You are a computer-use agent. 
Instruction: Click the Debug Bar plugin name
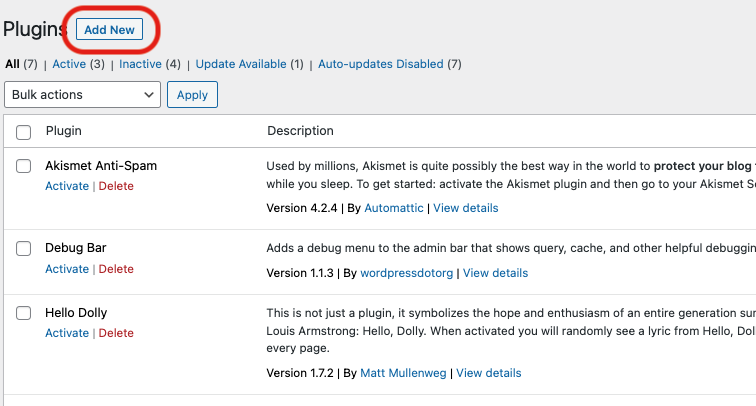(x=76, y=248)
